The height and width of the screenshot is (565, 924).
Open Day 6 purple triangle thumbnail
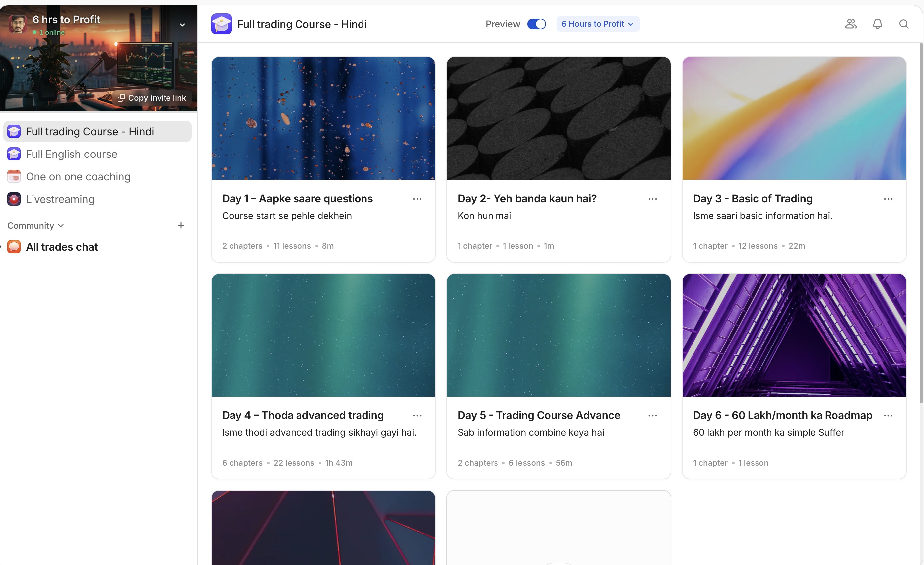click(794, 335)
